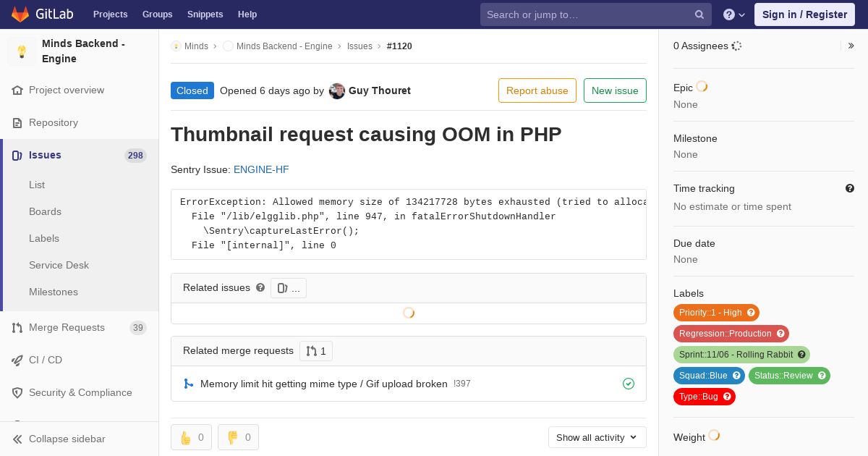Click the Report abuse button
Viewport: 868px width, 456px height.
537,90
